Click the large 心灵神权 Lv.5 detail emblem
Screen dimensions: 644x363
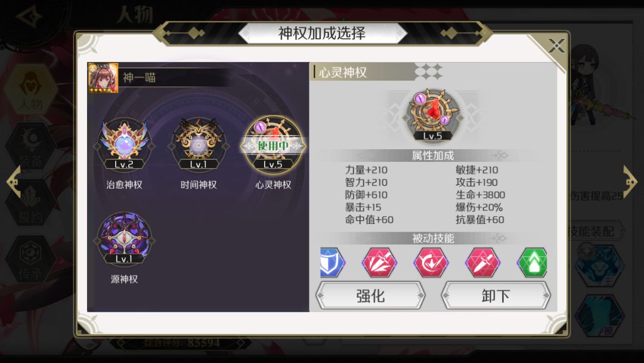432,115
